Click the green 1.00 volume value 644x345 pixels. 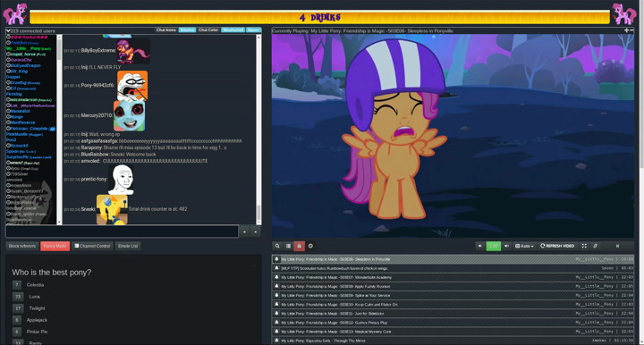[493, 246]
